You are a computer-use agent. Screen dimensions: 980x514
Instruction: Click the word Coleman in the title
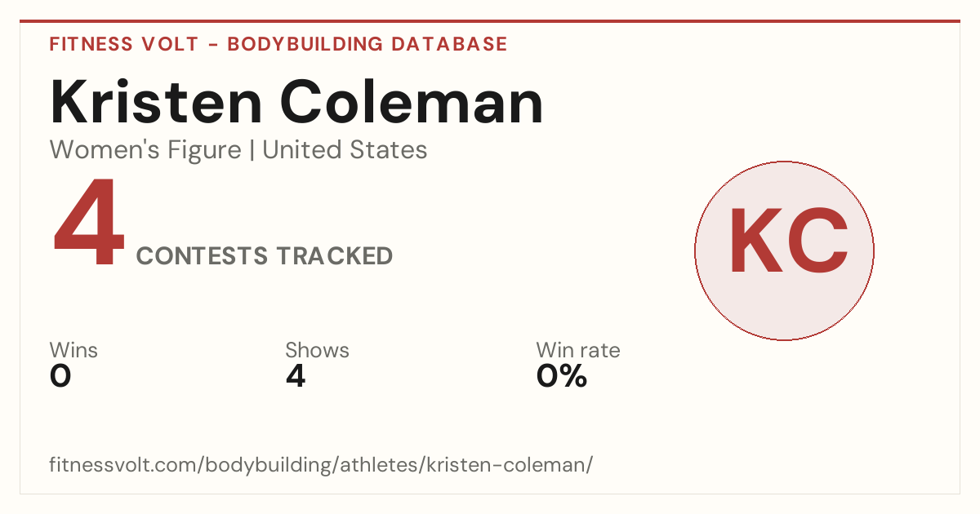(412, 101)
